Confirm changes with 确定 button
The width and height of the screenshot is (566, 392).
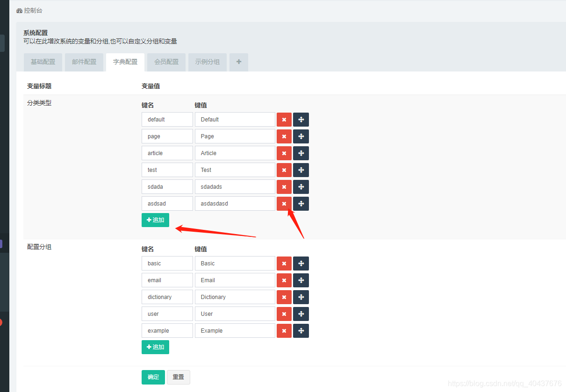[x=153, y=377]
